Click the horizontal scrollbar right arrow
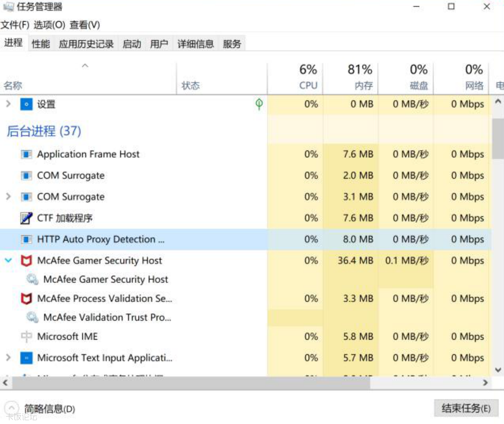504x424 pixels. coord(485,383)
